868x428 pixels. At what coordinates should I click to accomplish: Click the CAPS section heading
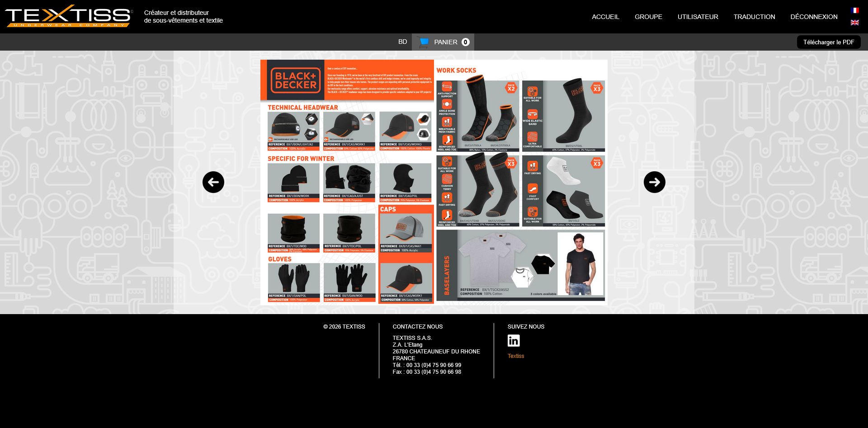pyautogui.click(x=388, y=209)
